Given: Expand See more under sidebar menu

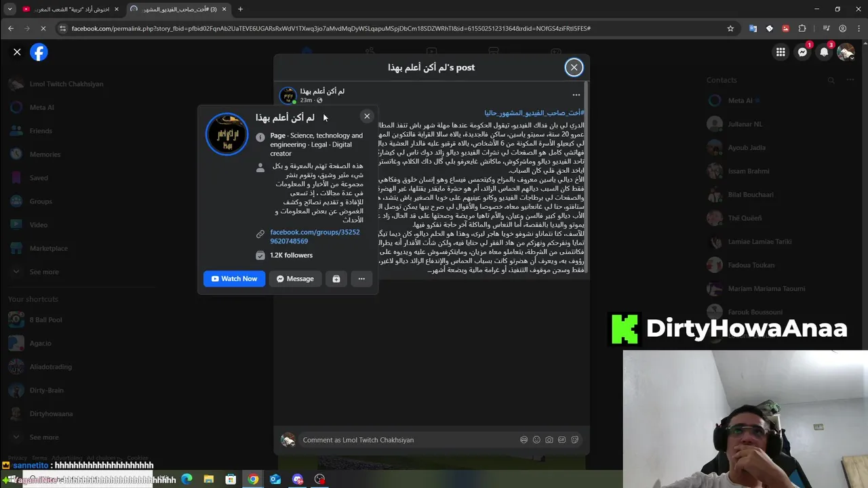Looking at the screenshot, I should point(44,272).
